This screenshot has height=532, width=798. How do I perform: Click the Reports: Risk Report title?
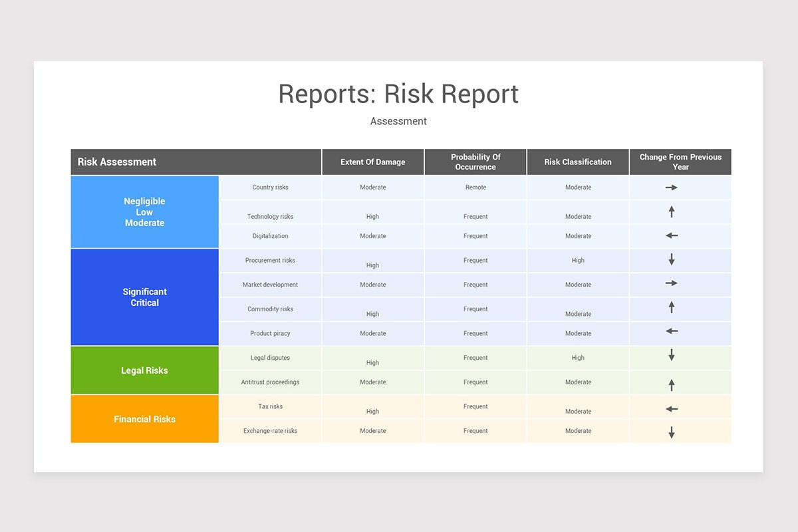[x=398, y=94]
